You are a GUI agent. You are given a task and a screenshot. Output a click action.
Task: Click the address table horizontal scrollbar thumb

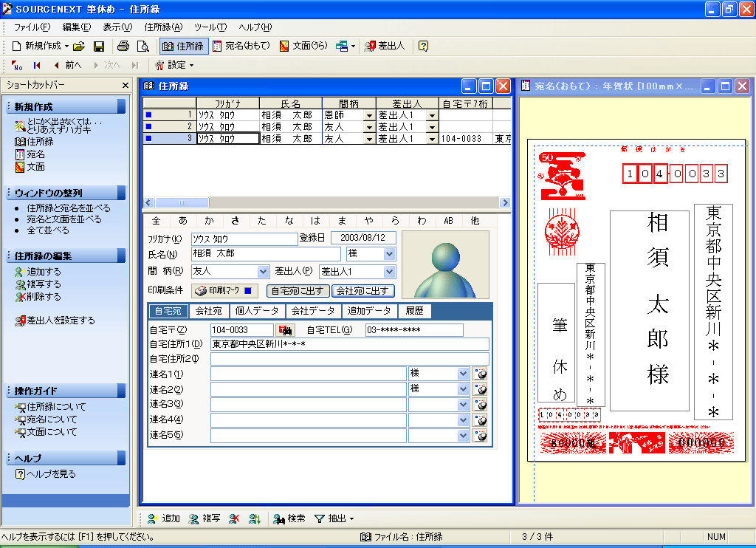[x=182, y=202]
